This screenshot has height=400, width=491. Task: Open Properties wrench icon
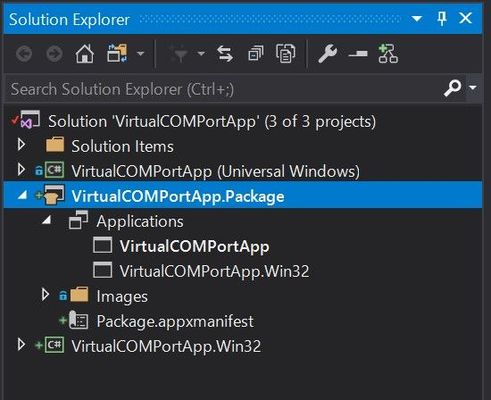(x=327, y=54)
